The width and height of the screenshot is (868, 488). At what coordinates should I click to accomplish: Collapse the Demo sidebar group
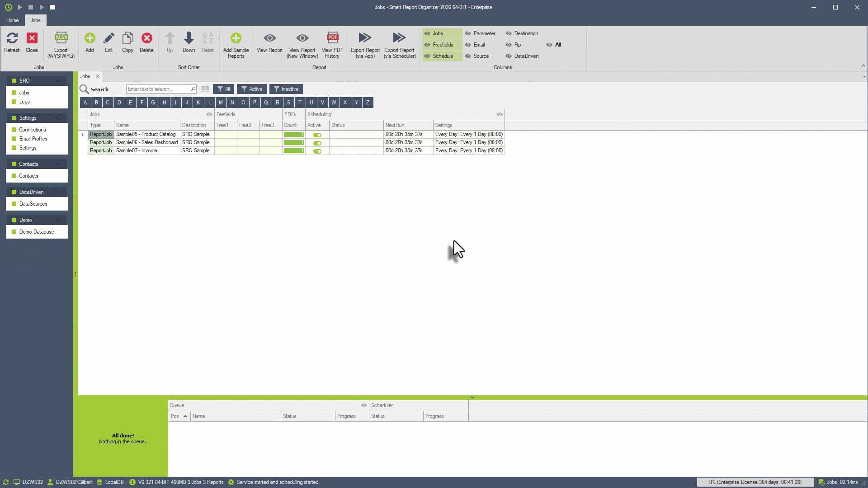(x=57, y=220)
